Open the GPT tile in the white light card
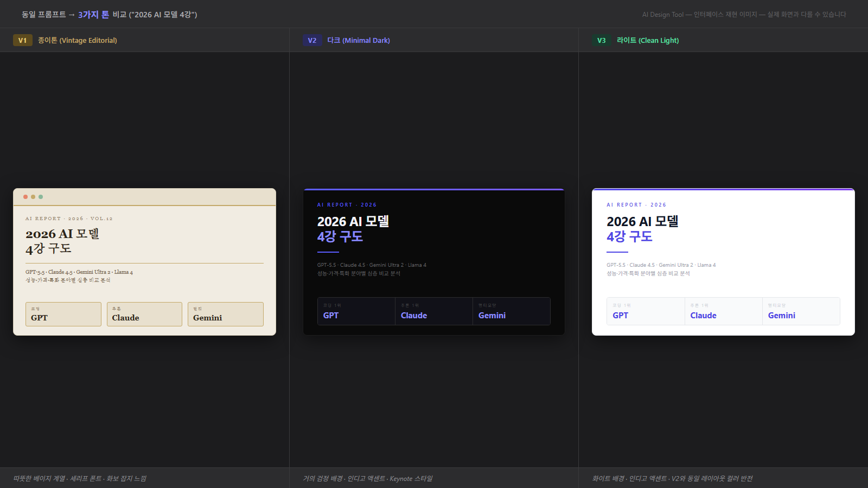The height and width of the screenshot is (488, 868). 646,311
